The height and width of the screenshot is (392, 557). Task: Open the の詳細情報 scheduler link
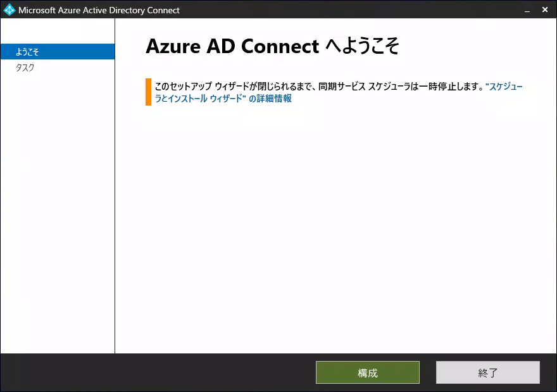(x=270, y=99)
